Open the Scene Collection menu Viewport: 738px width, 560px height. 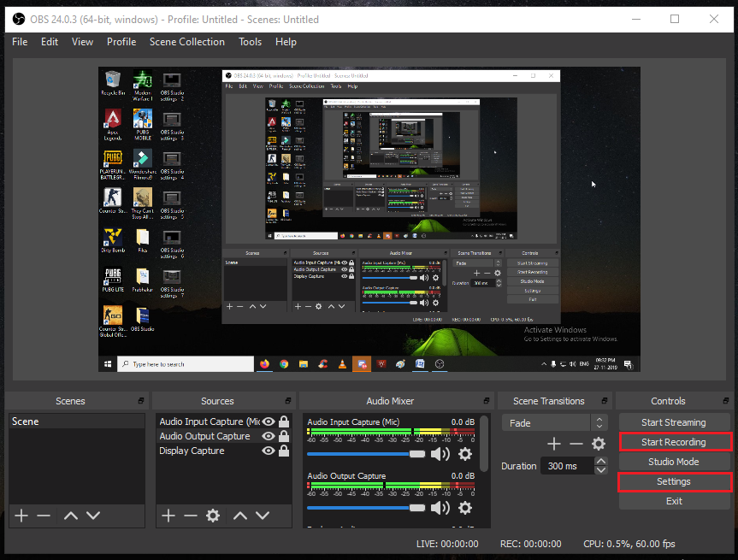pos(186,42)
